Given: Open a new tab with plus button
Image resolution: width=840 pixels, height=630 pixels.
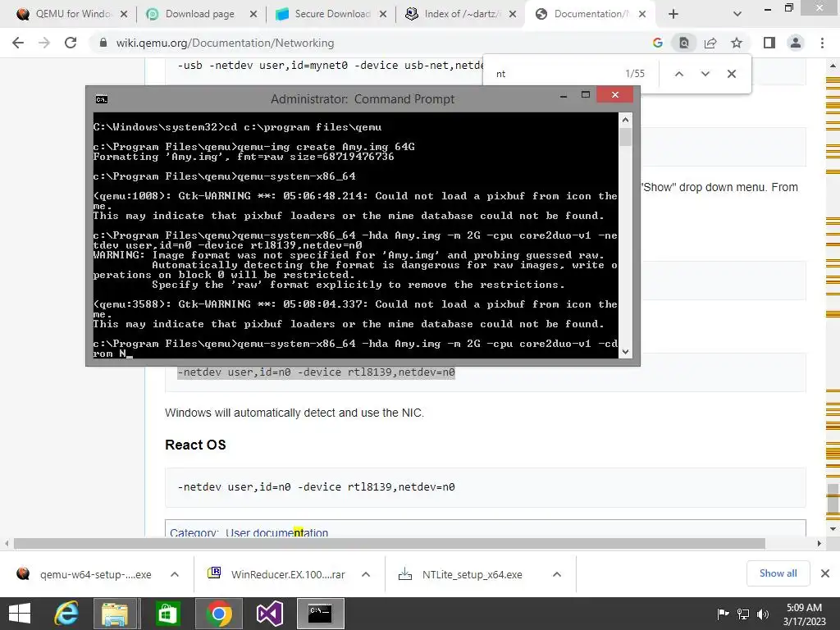Looking at the screenshot, I should [x=673, y=14].
